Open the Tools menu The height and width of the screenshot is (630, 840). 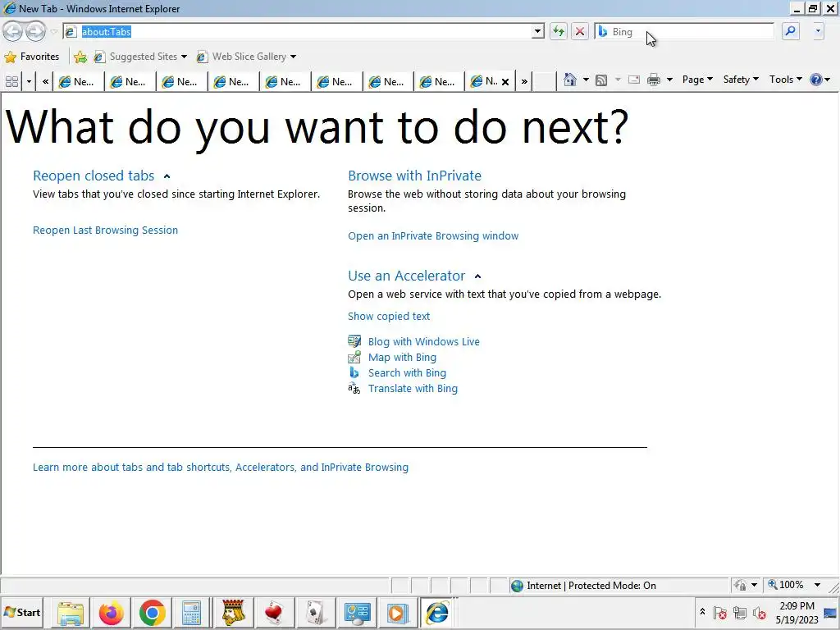[785, 80]
